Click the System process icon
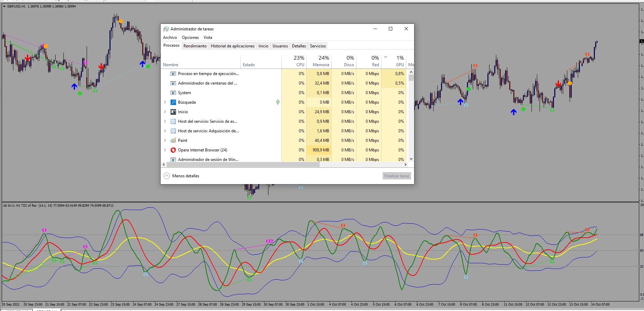 (173, 93)
